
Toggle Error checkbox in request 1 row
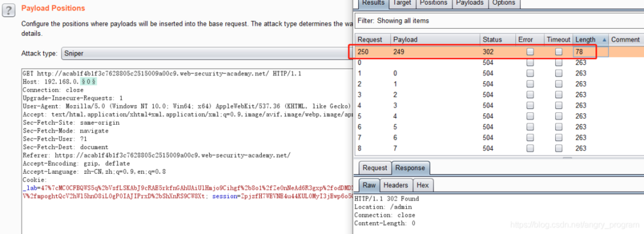point(530,73)
